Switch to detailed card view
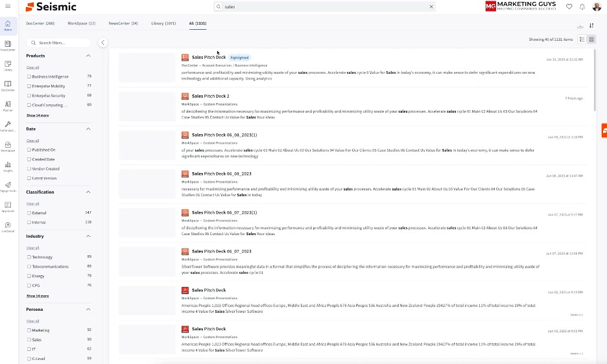The width and height of the screenshot is (607, 364). point(591,40)
